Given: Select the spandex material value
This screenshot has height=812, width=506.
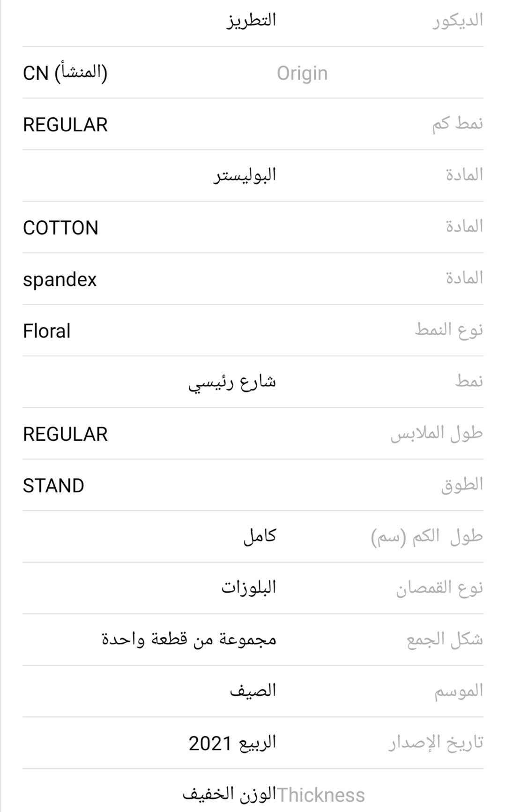Looking at the screenshot, I should (60, 279).
